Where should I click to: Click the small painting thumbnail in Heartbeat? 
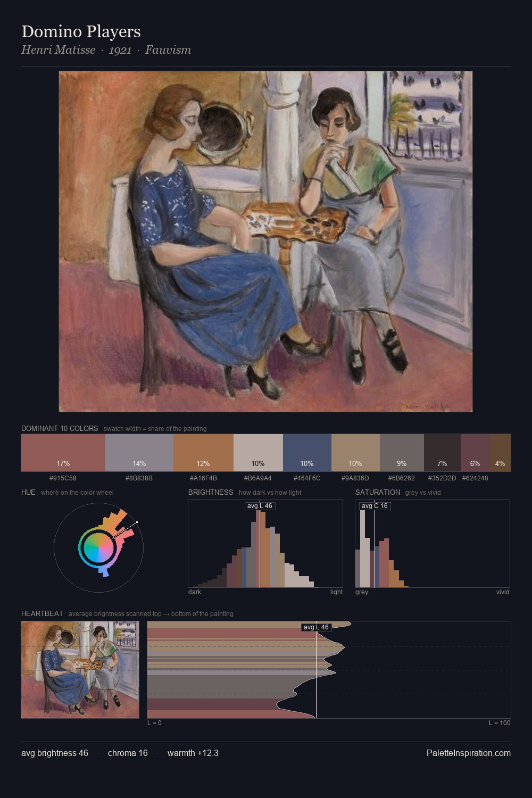80,670
